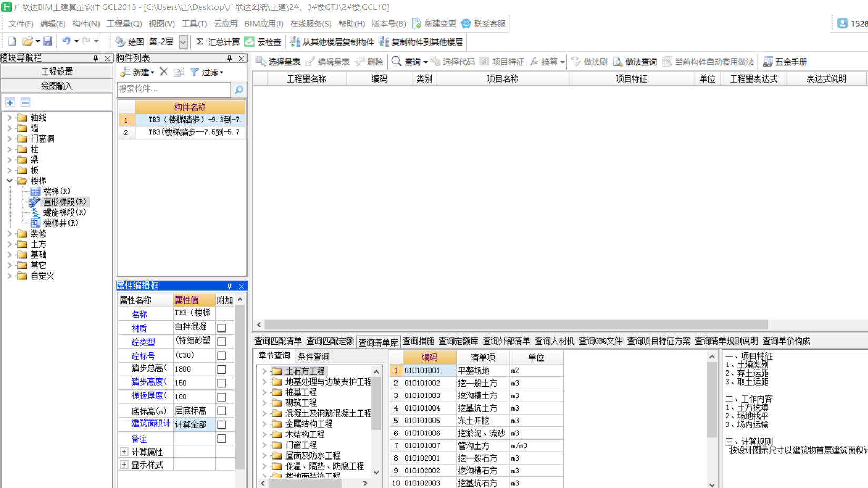
Task: Click the 工程设置 button
Action: (56, 71)
